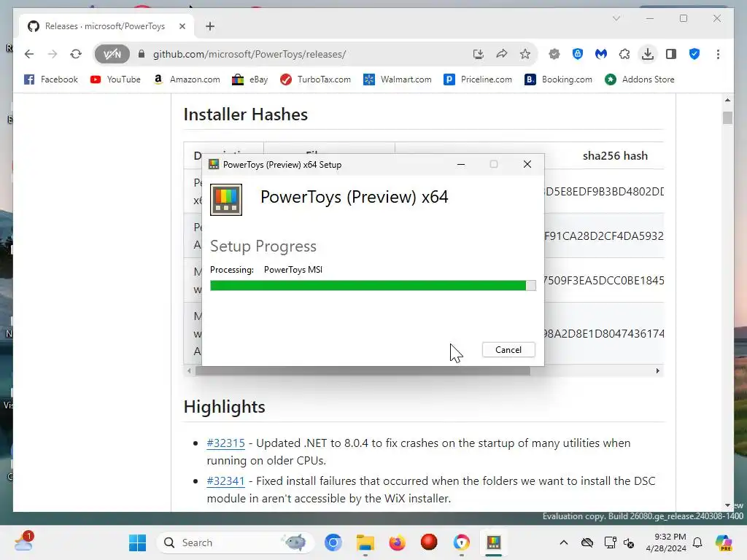Open the Chrome Canary taskbar icon
Image resolution: width=747 pixels, height=560 pixels.
click(x=461, y=542)
